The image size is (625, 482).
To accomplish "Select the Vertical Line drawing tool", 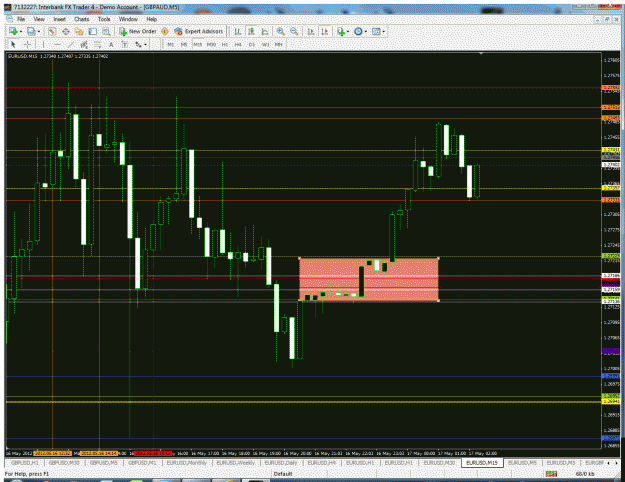I will coord(43,45).
